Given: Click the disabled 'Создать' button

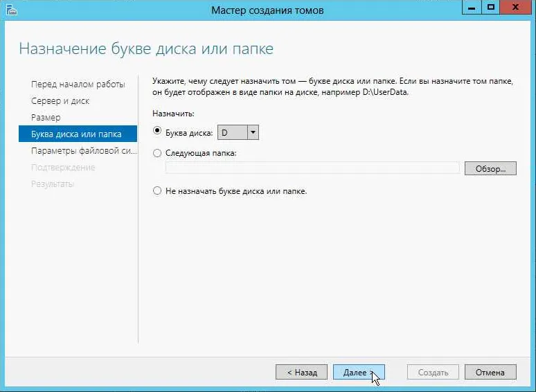Looking at the screenshot, I should pos(433,372).
